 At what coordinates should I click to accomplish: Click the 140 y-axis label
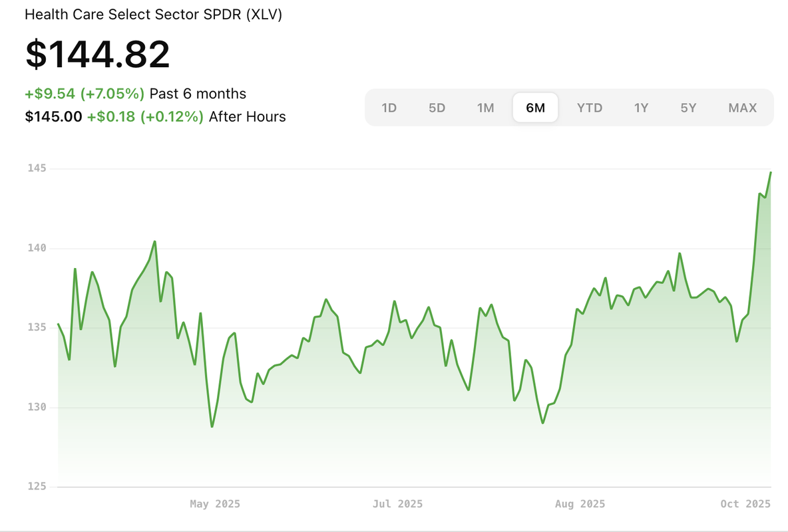(37, 247)
